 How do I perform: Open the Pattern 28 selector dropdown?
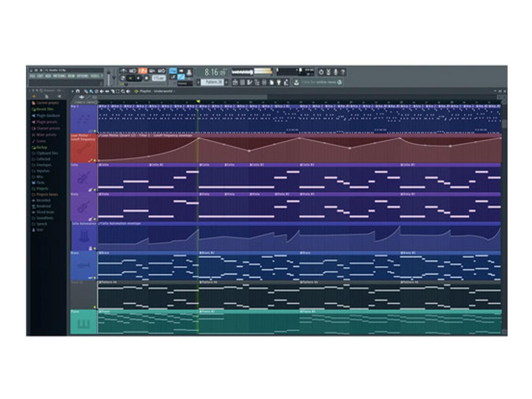212,82
